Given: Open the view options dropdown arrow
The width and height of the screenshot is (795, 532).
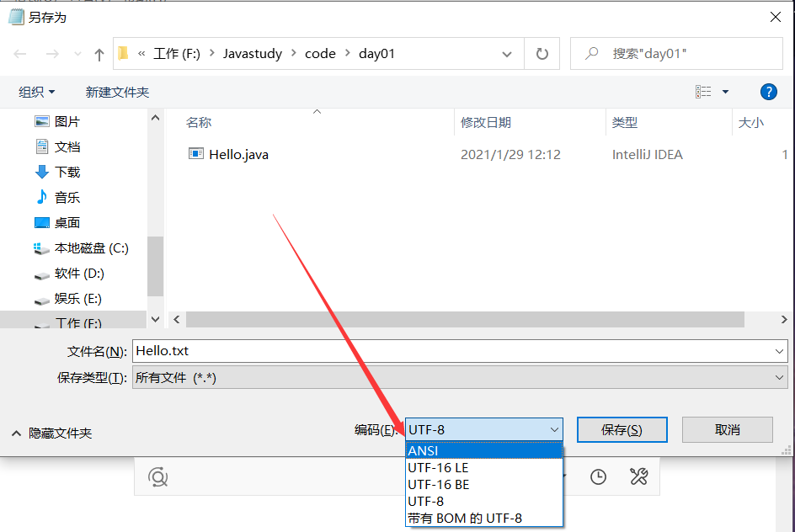Looking at the screenshot, I should pyautogui.click(x=726, y=92).
